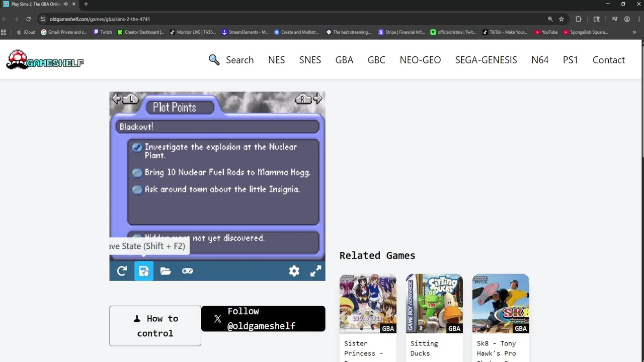Screen dimensions: 644x362
Task: Open the Gmail bookmark
Action: tap(64, 32)
